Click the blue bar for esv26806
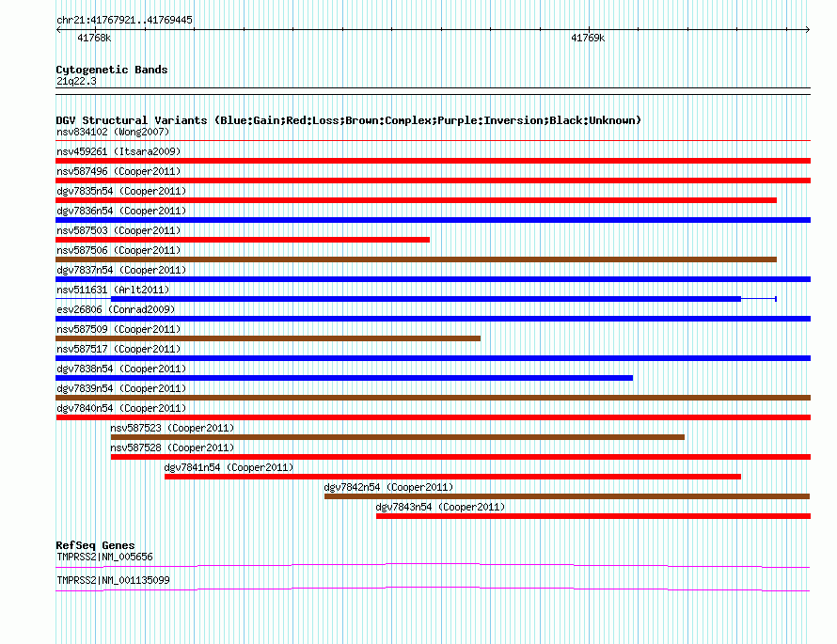 click(x=433, y=319)
